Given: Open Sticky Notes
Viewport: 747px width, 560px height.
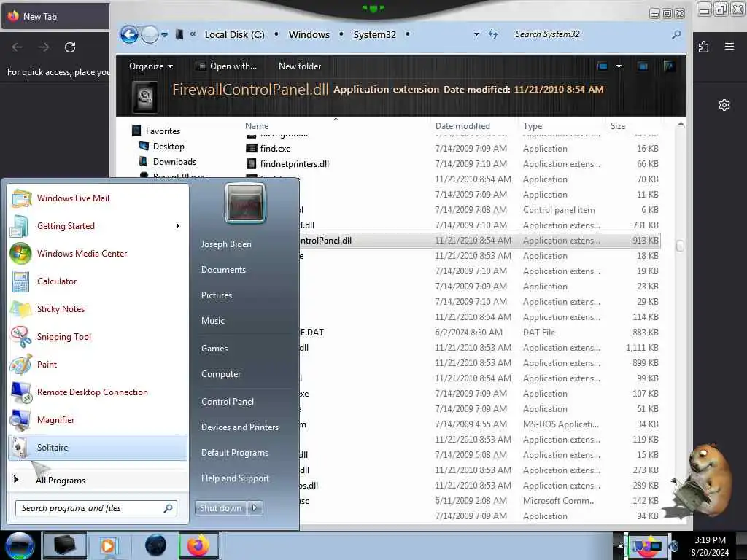Looking at the screenshot, I should tap(98, 308).
